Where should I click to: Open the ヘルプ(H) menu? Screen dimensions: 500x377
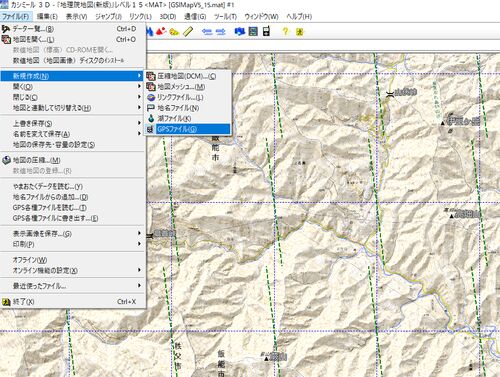(x=299, y=16)
